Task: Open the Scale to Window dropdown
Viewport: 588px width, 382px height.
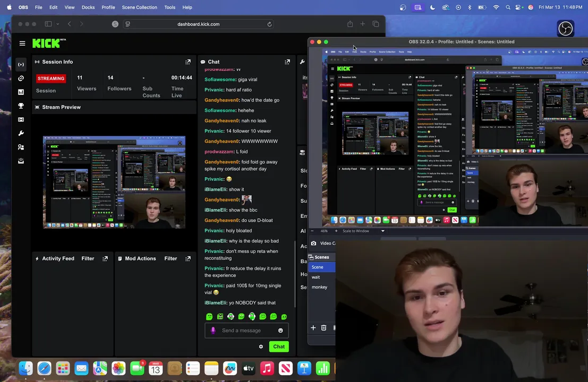Action: 383,231
